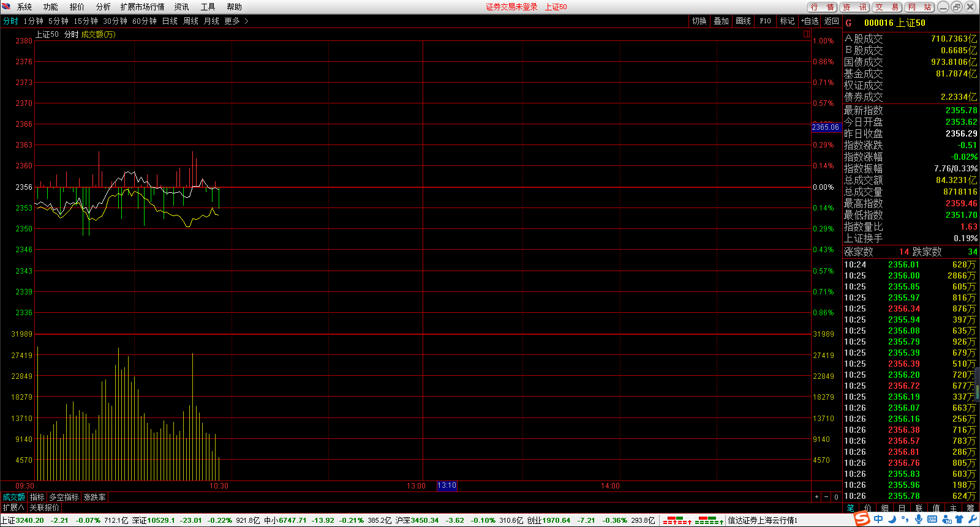Click the microphone voice input icon
980x527 pixels.
coord(918,520)
